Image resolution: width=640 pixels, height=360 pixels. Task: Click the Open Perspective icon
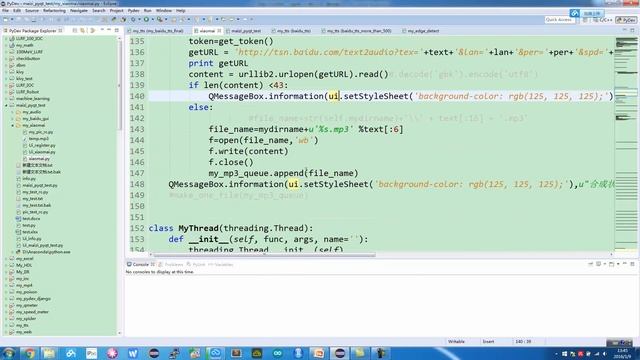point(585,20)
